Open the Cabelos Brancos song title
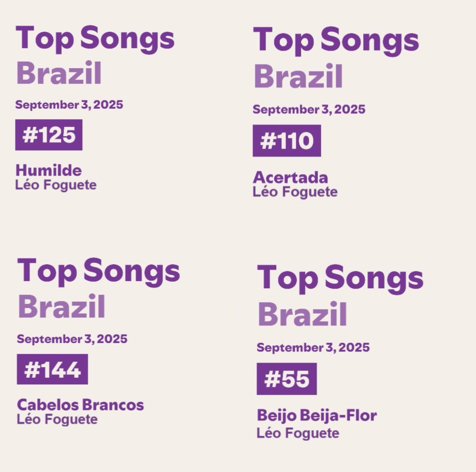Image resolution: width=476 pixels, height=472 pixels. [80, 405]
